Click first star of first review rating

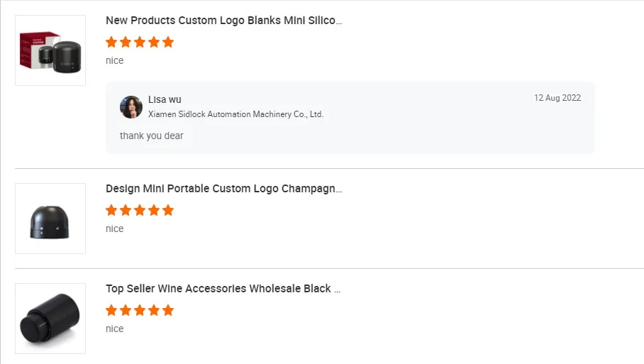(x=111, y=42)
